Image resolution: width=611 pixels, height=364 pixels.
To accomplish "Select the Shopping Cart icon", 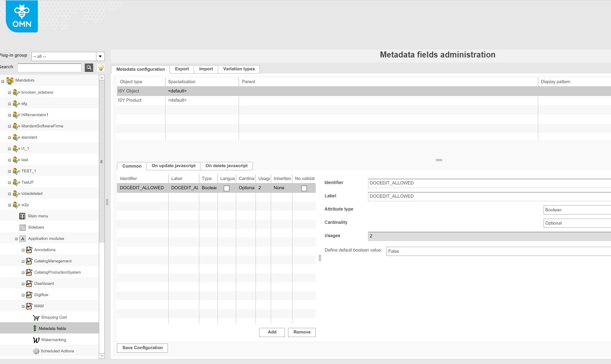I will point(36,317).
